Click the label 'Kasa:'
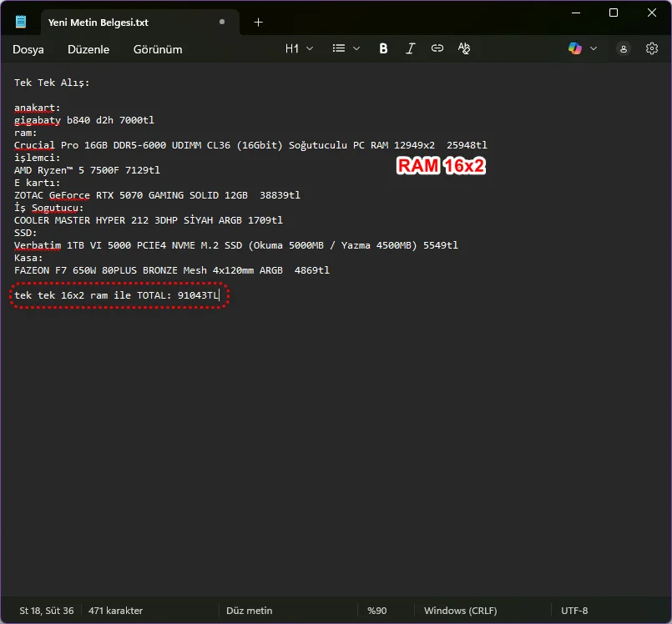The width and height of the screenshot is (672, 624). click(x=28, y=258)
